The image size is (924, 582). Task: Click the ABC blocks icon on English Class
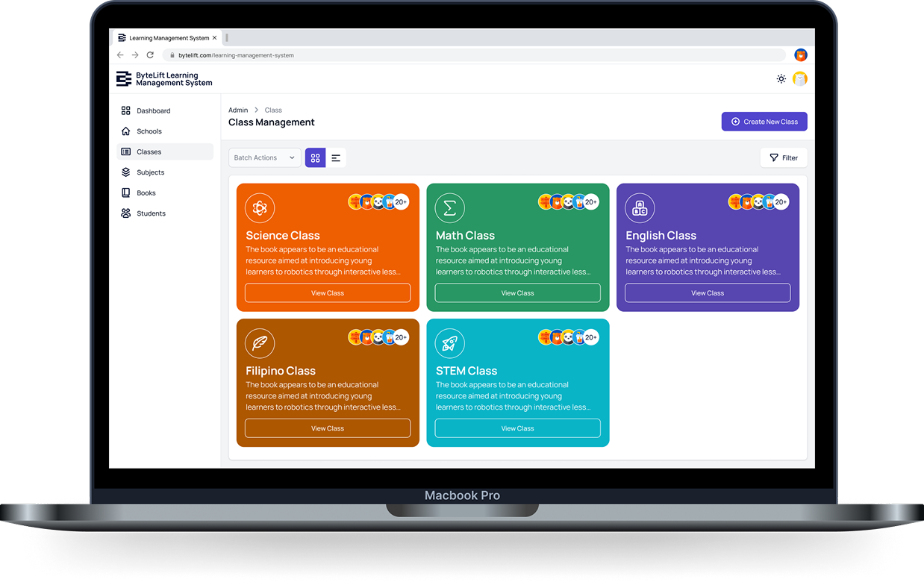[x=640, y=208]
